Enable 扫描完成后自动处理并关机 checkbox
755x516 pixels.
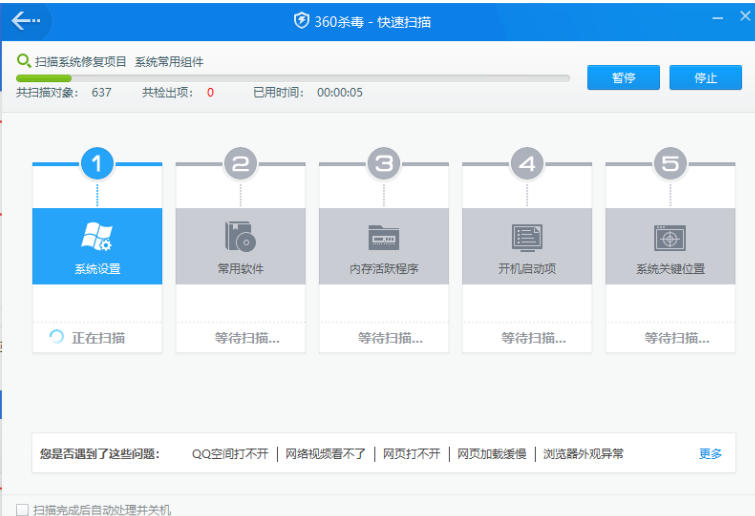[22, 510]
